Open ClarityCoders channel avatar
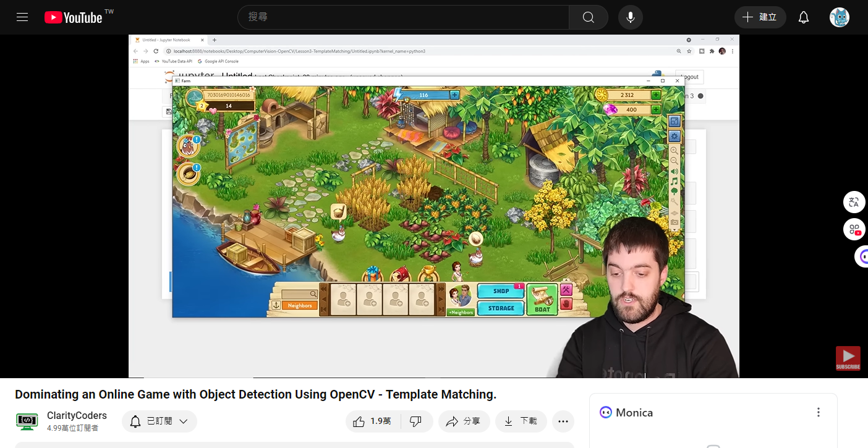 coord(27,421)
